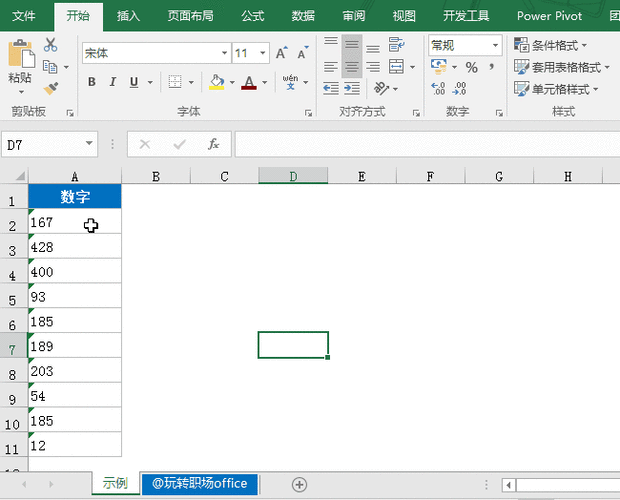This screenshot has width=620, height=500.
Task: Switch to @玩转职场office sheet tab
Action: [200, 483]
